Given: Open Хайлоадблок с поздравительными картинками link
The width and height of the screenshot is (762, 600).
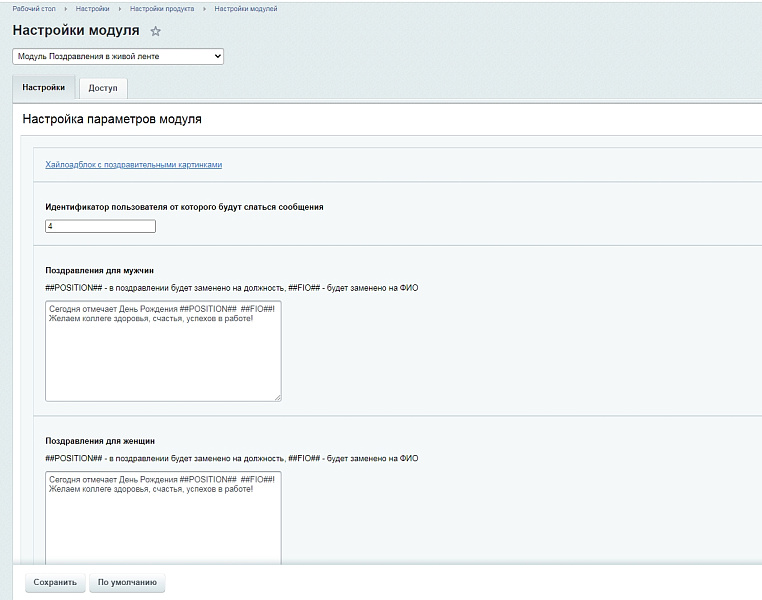Looking at the screenshot, I should tap(133, 165).
